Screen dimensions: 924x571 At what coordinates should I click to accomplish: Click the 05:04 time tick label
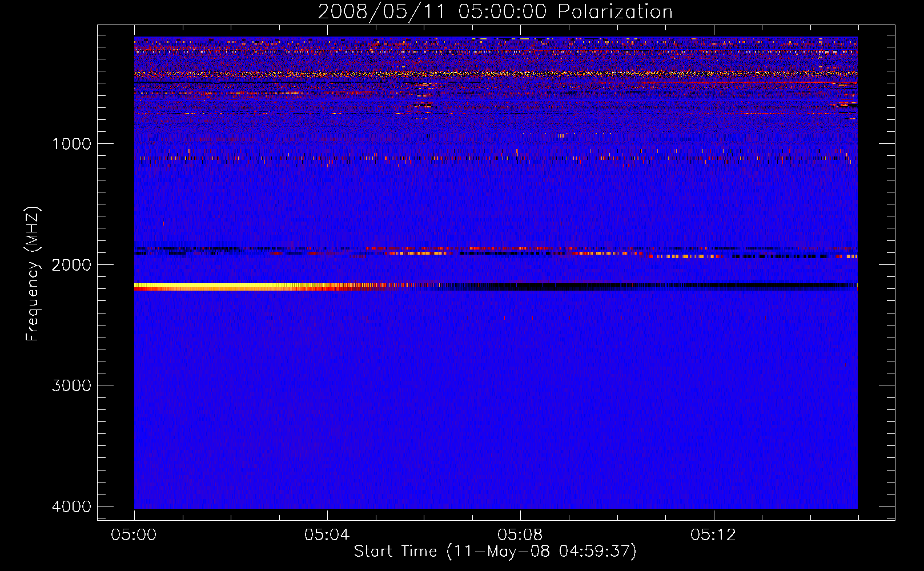(327, 534)
